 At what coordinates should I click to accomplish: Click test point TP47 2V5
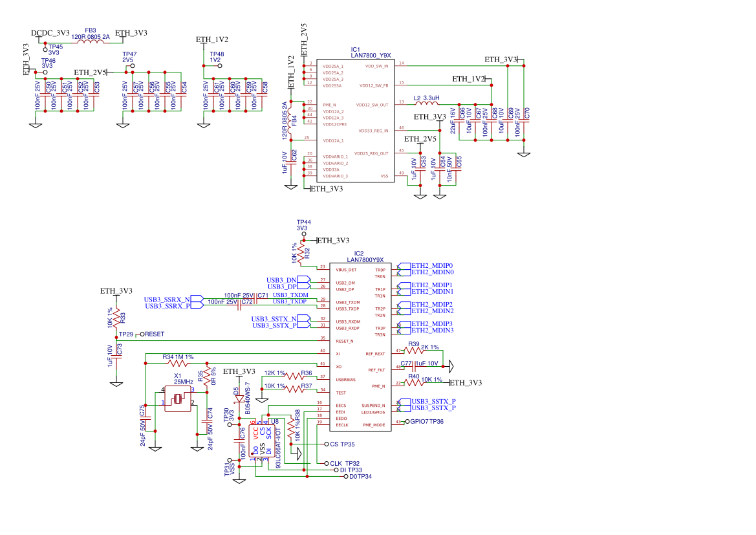(133, 66)
